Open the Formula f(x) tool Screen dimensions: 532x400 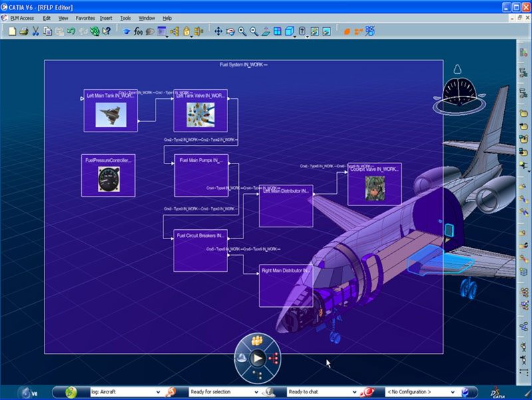pos(138,31)
